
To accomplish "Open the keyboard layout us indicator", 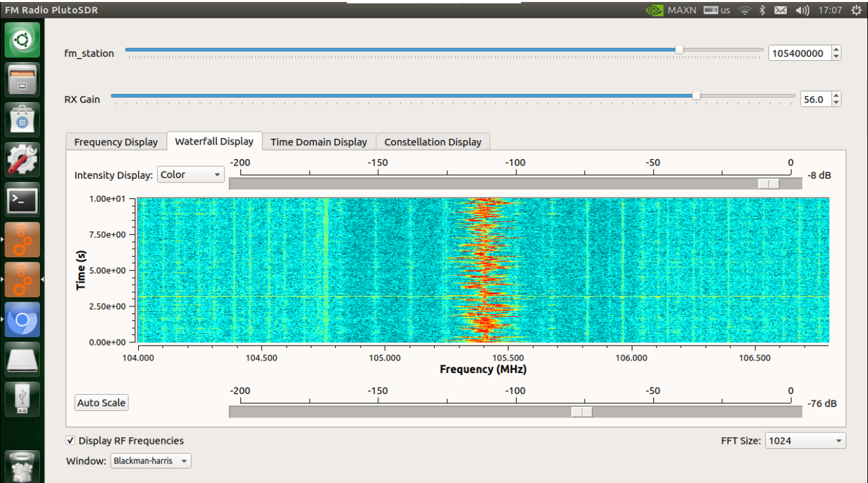I will pos(717,10).
